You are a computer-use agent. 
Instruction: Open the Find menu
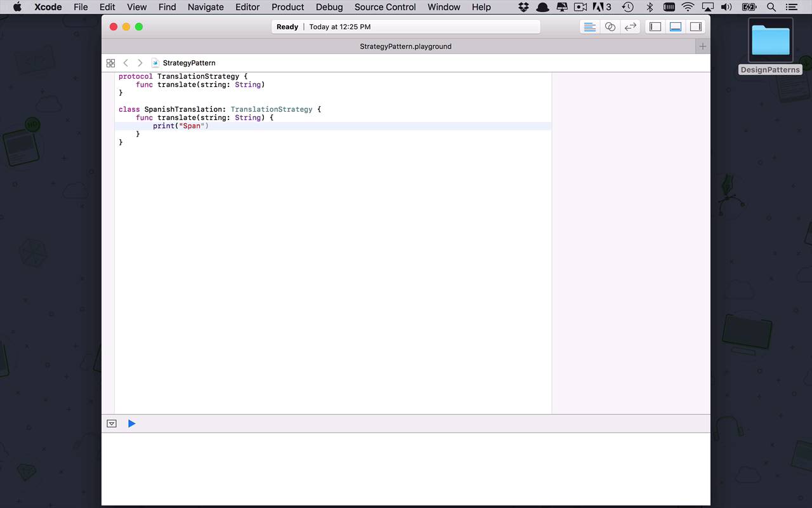coord(167,7)
